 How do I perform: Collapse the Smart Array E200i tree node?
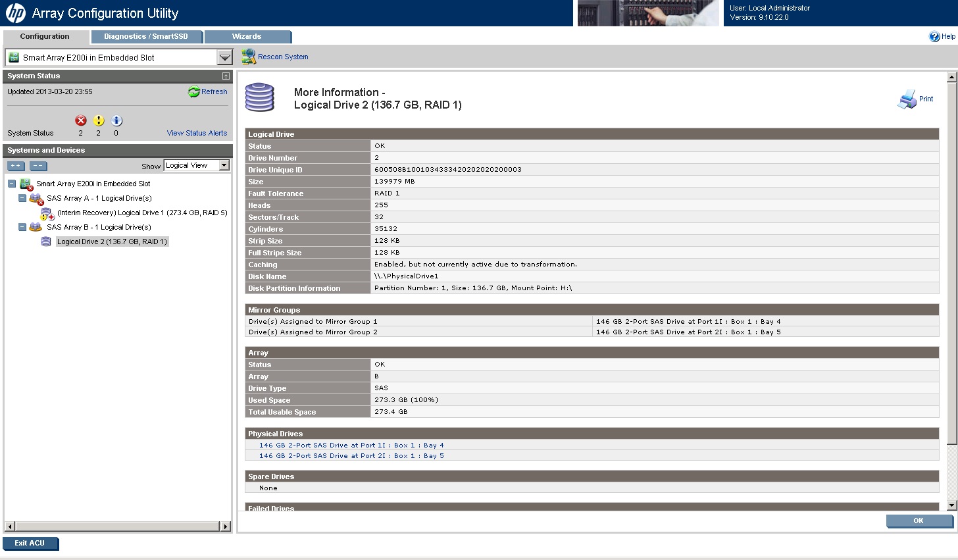point(12,184)
